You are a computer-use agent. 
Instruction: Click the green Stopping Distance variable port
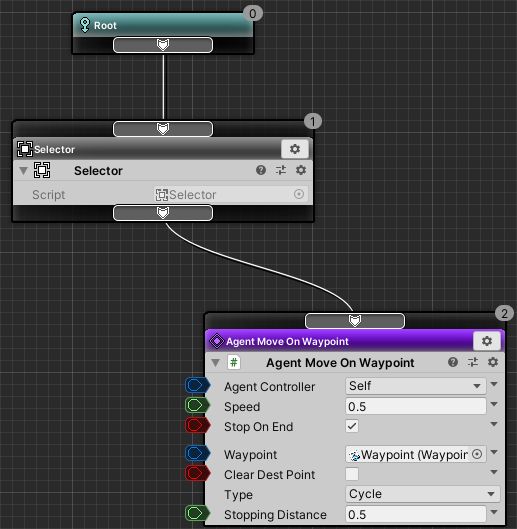197,513
